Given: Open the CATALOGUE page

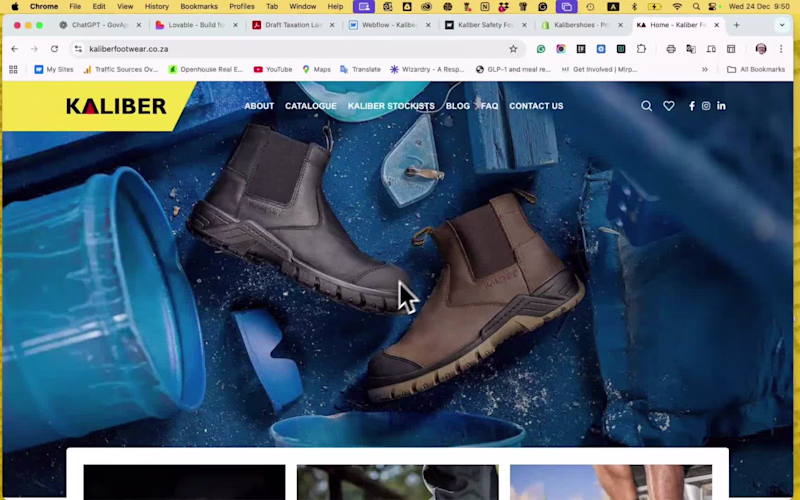Looking at the screenshot, I should pyautogui.click(x=311, y=106).
